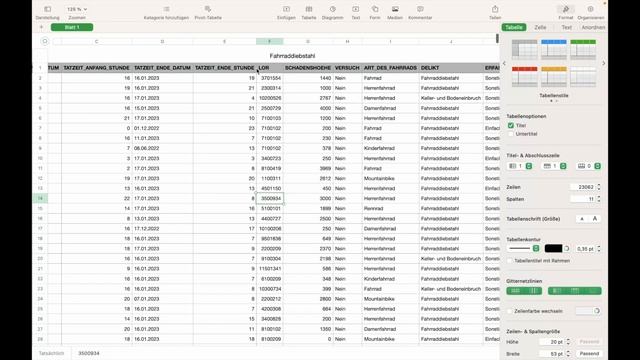Select the blue table style thumbnail
This screenshot has width=640, height=360.
554,49
